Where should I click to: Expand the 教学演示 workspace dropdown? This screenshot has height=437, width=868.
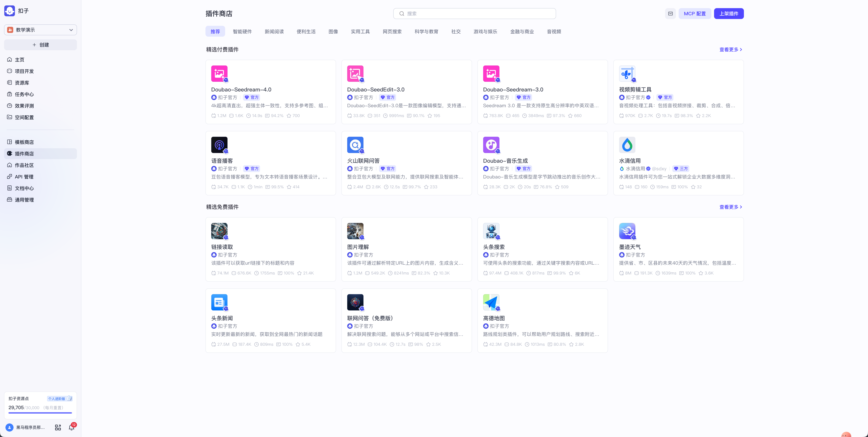pos(41,30)
